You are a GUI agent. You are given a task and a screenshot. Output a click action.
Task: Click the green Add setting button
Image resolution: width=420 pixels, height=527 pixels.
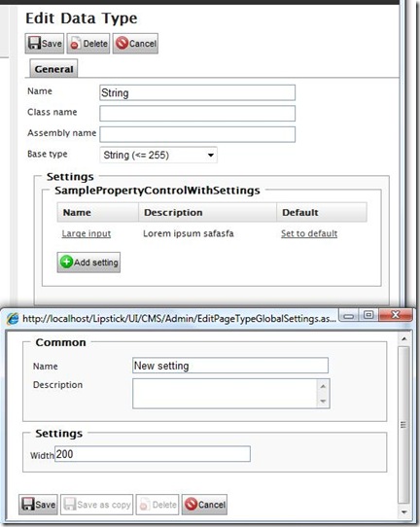point(88,263)
